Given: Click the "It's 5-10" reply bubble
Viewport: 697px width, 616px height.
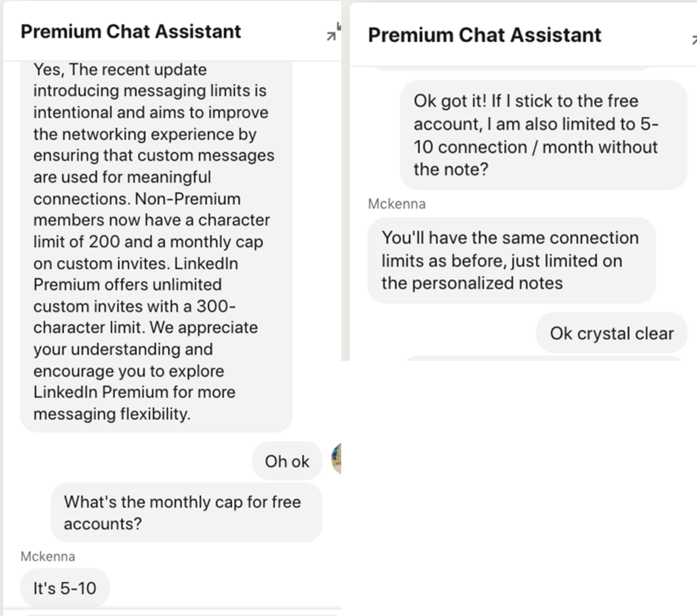Looking at the screenshot, I should coord(65,588).
